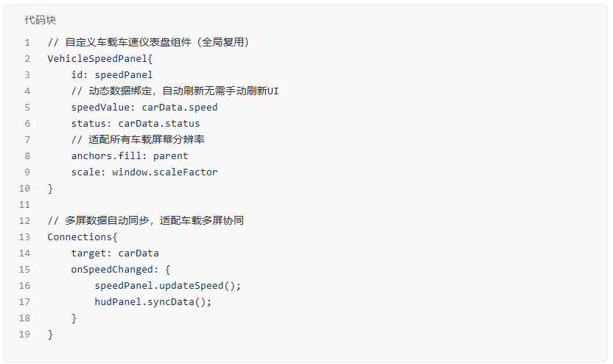The width and height of the screenshot is (613, 364).
Task: Click window.scaleFactor on line 9
Action: tap(164, 172)
